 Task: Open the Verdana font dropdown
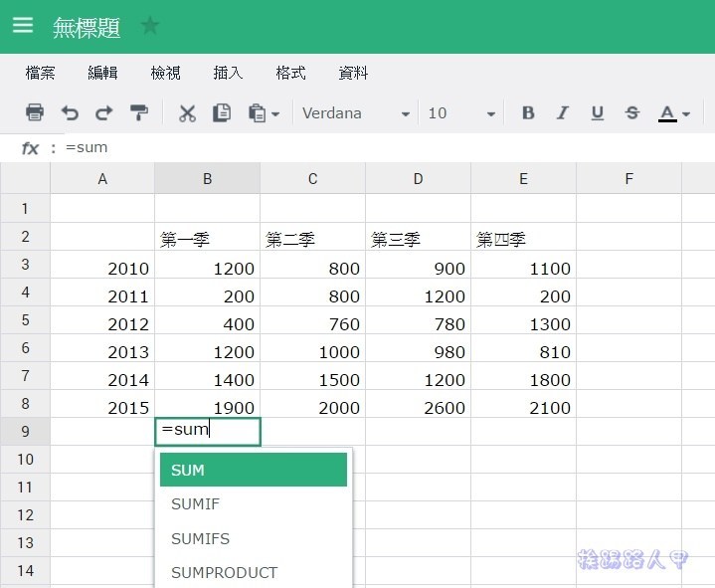pos(355,113)
